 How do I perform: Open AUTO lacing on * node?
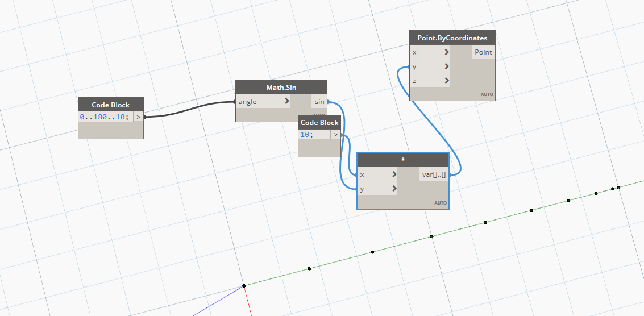441,203
